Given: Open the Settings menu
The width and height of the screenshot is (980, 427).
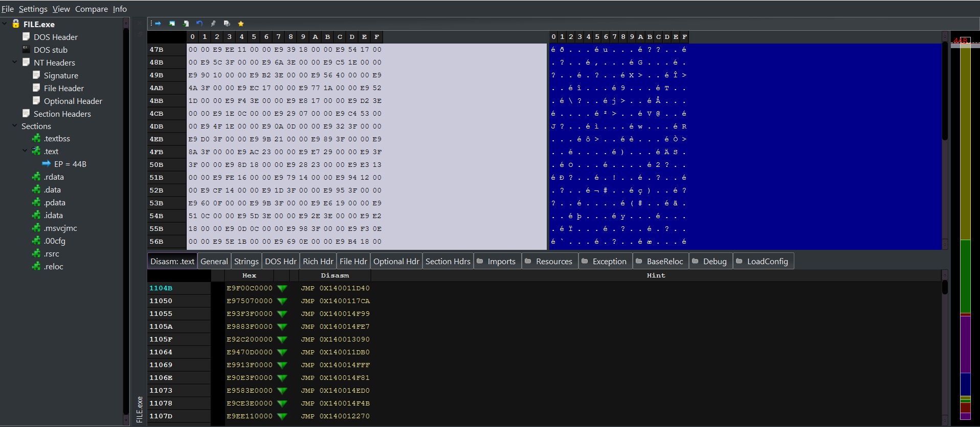Looking at the screenshot, I should tap(33, 9).
